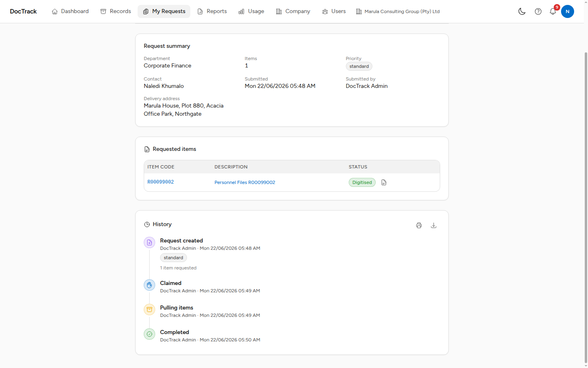Click the Marula House delivery address
The width and height of the screenshot is (588, 368).
[x=184, y=110]
